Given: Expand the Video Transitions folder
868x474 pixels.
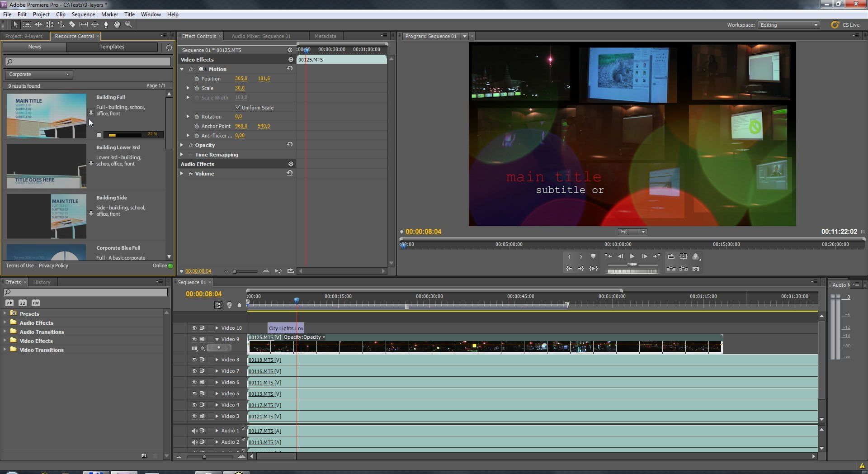Looking at the screenshot, I should click(5, 350).
